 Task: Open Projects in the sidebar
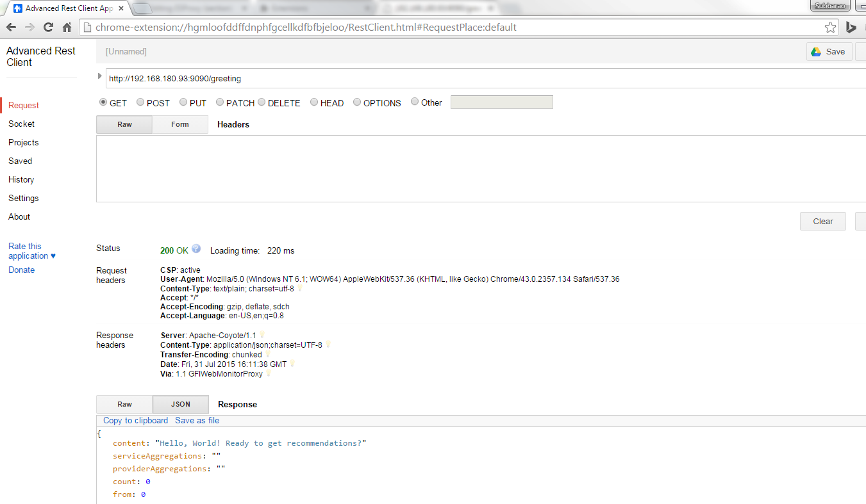pyautogui.click(x=23, y=142)
